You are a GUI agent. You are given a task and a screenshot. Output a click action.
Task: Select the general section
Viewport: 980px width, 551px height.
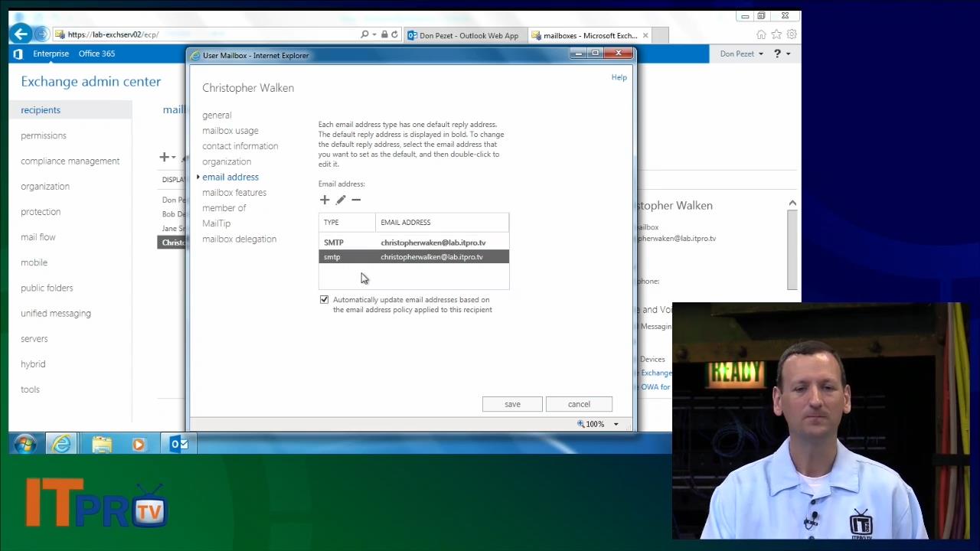[217, 115]
